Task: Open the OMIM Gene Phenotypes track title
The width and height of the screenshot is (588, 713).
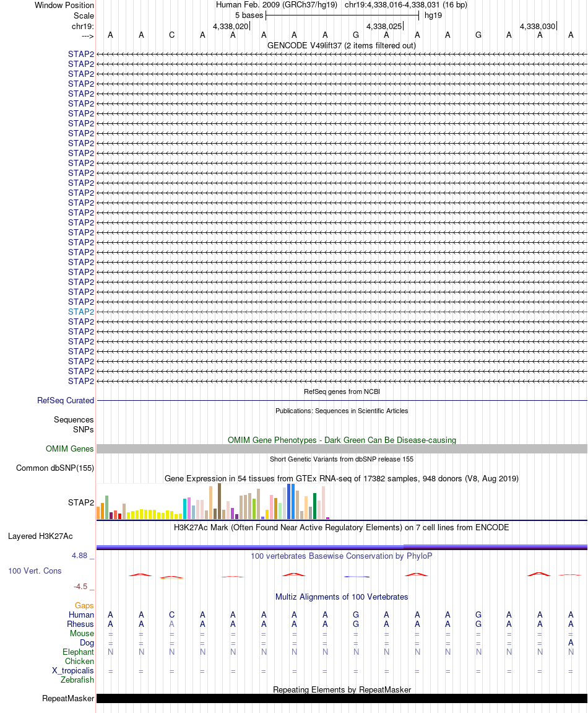Action: (342, 440)
